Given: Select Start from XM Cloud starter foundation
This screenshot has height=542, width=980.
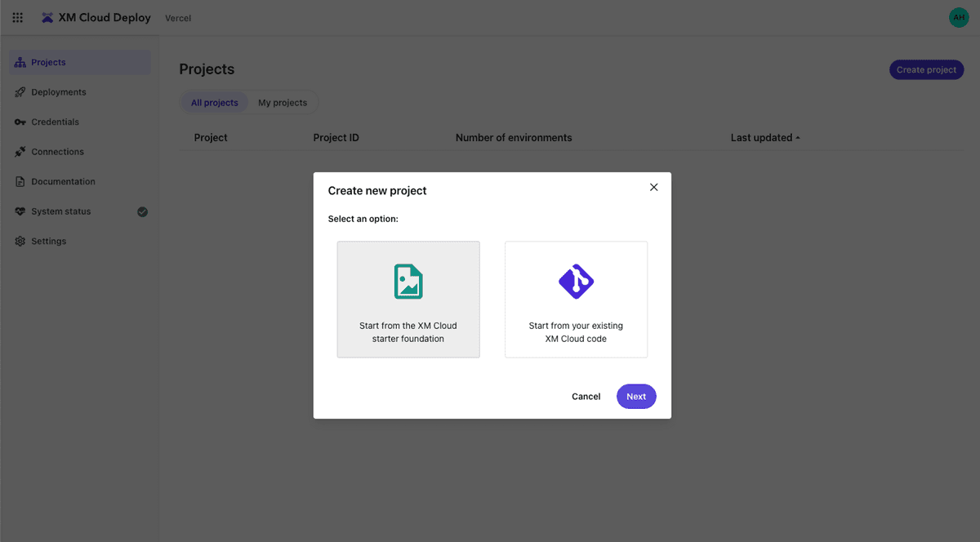Looking at the screenshot, I should coord(408,300).
